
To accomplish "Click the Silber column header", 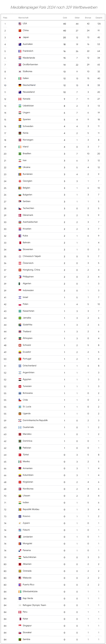I will point(77,18).
